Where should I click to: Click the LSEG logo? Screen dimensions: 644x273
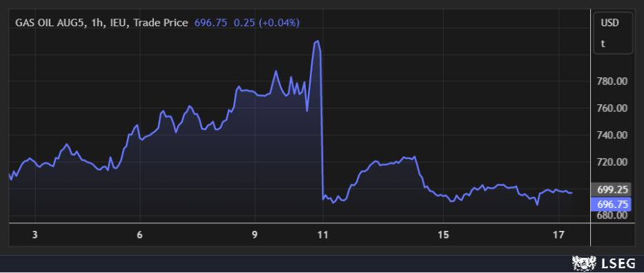[x=604, y=263]
